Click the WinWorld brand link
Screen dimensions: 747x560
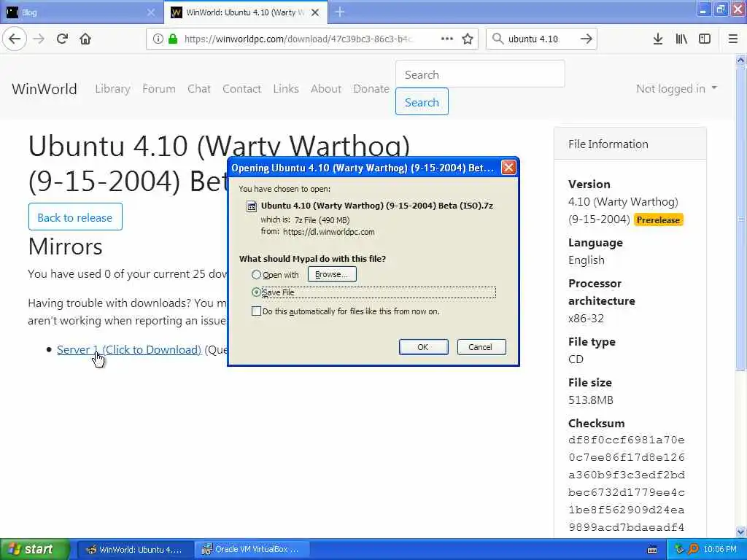44,89
